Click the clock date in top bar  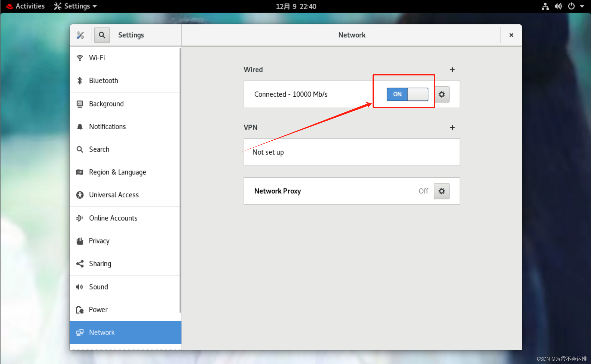pos(296,6)
